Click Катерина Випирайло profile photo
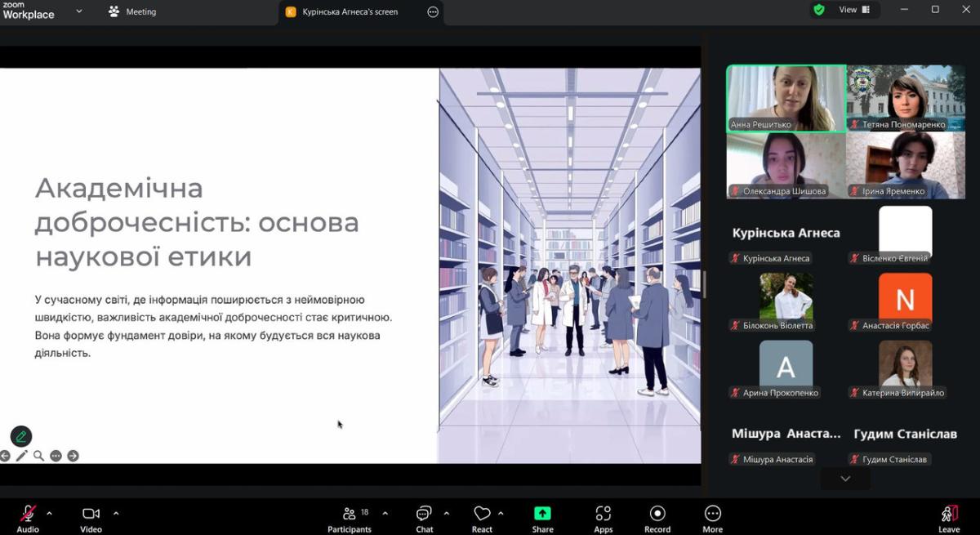 pyautogui.click(x=905, y=363)
